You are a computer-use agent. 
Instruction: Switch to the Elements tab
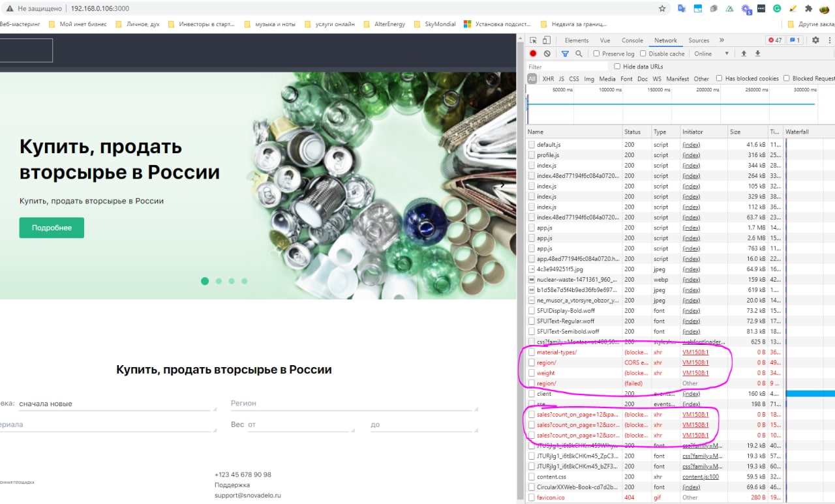tap(577, 40)
